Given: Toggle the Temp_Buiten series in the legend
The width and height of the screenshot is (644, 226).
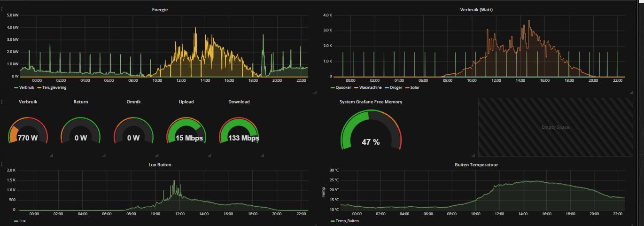Looking at the screenshot, I should pos(348,221).
